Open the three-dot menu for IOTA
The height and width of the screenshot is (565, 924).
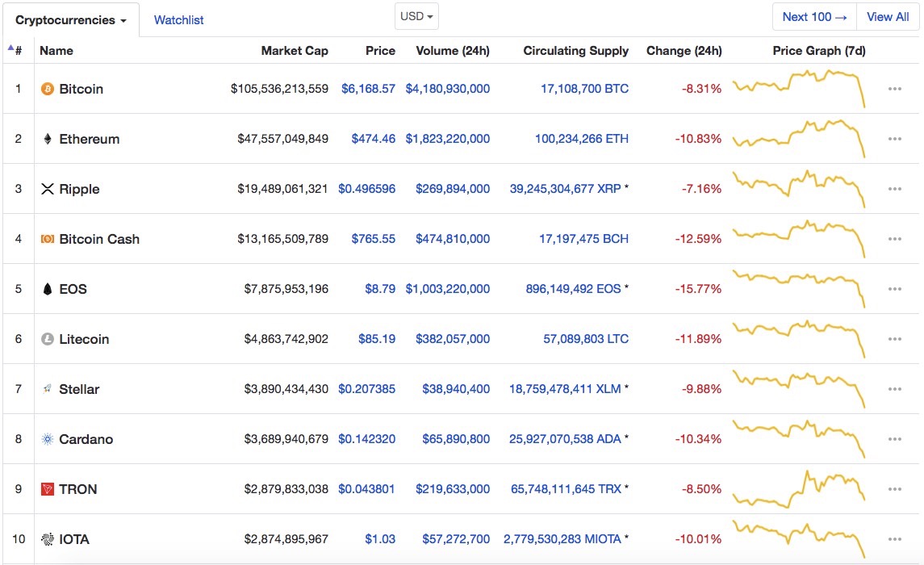[x=894, y=539]
